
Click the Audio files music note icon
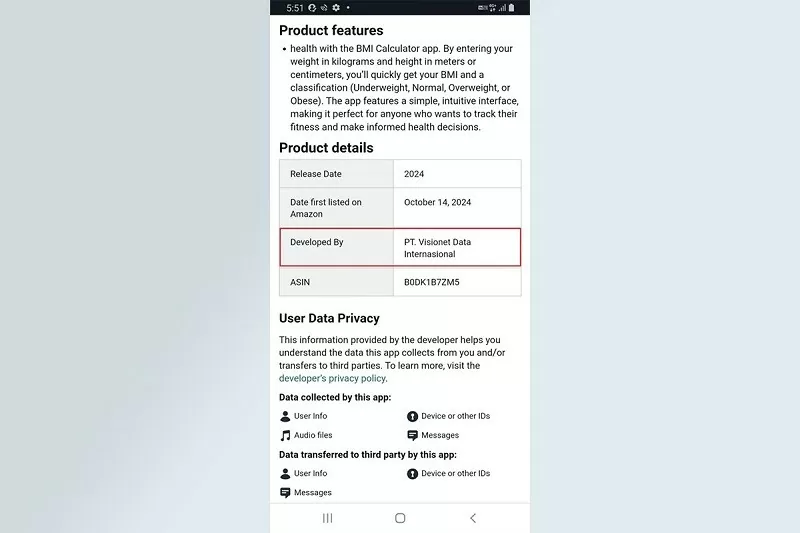point(285,436)
